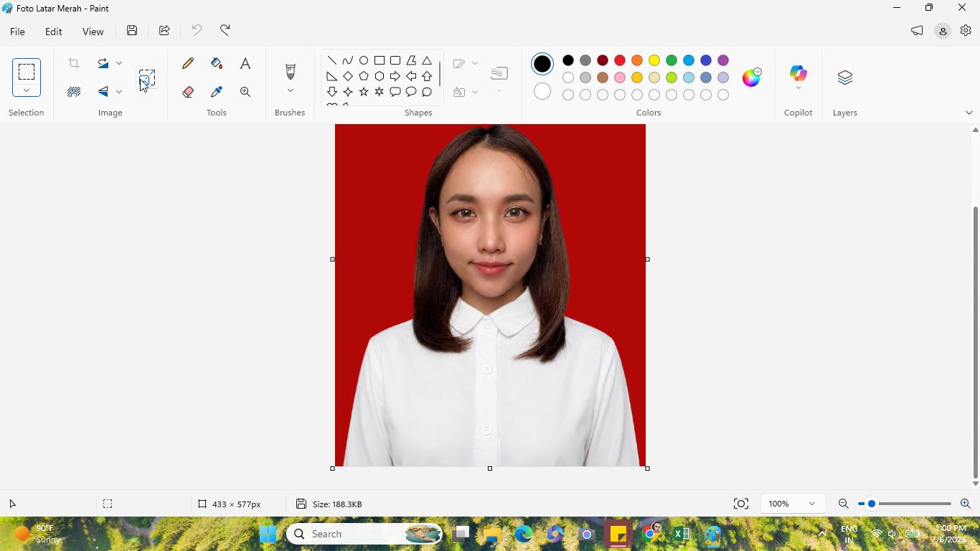Open the zoom percentage dropdown
The image size is (980, 551).
(792, 504)
